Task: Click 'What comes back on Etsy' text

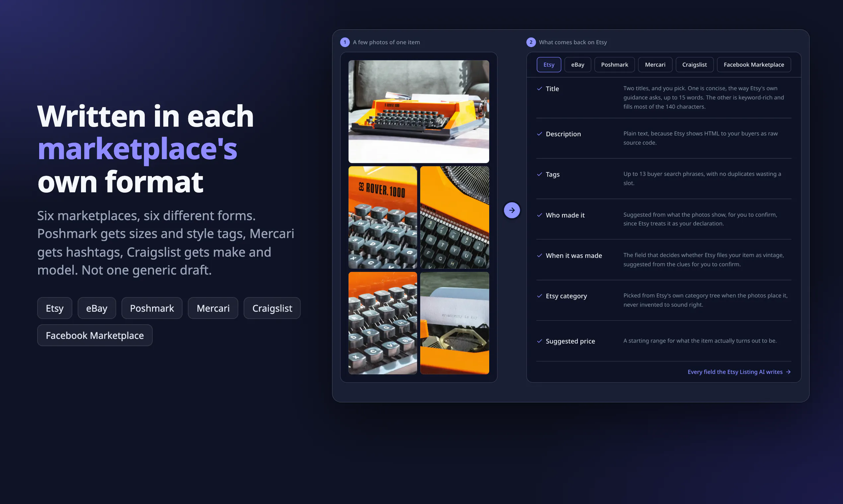Action: [x=573, y=42]
